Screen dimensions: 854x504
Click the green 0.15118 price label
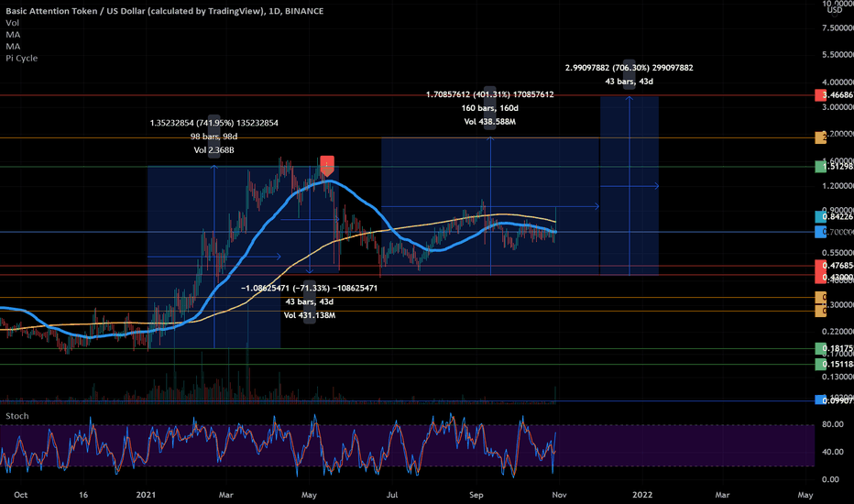tap(835, 365)
